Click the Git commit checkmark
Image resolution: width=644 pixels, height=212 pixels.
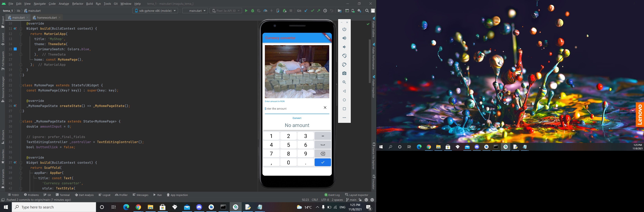[312, 11]
